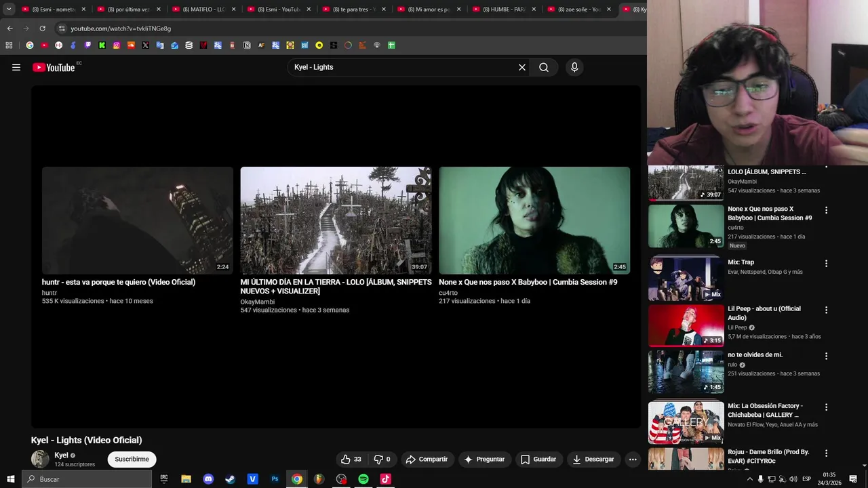Open Spotify from the taskbar

[x=363, y=479]
